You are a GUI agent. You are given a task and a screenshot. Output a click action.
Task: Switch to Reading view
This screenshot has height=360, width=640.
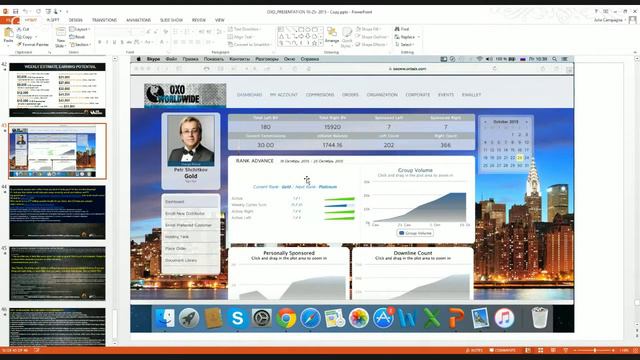[x=553, y=350]
